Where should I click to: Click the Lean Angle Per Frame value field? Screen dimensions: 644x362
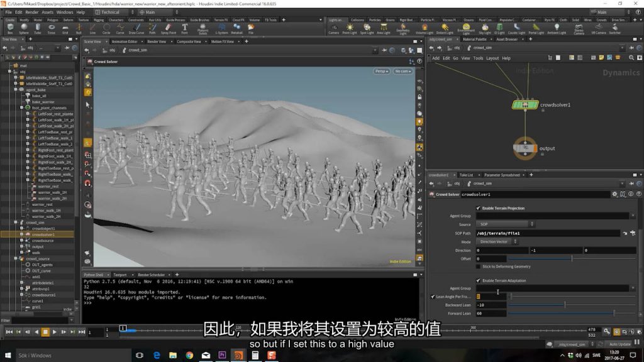(x=491, y=297)
